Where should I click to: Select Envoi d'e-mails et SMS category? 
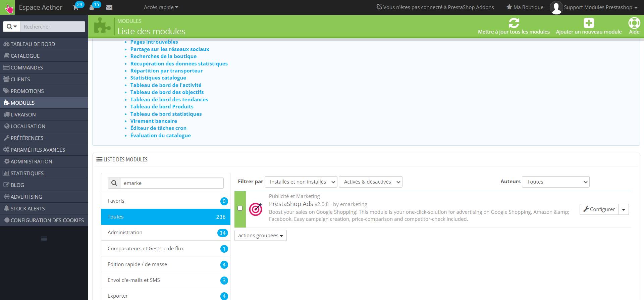166,280
